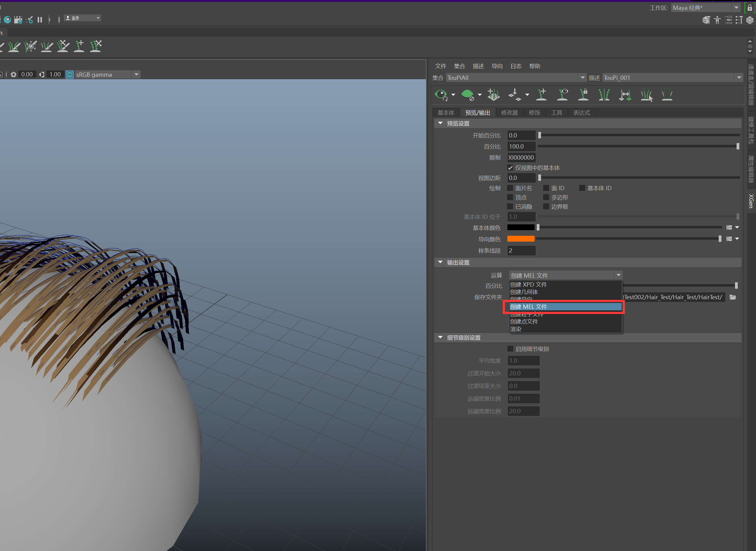Click the add or move guides icon
Viewport: 756px width, 551px height.
click(541, 95)
